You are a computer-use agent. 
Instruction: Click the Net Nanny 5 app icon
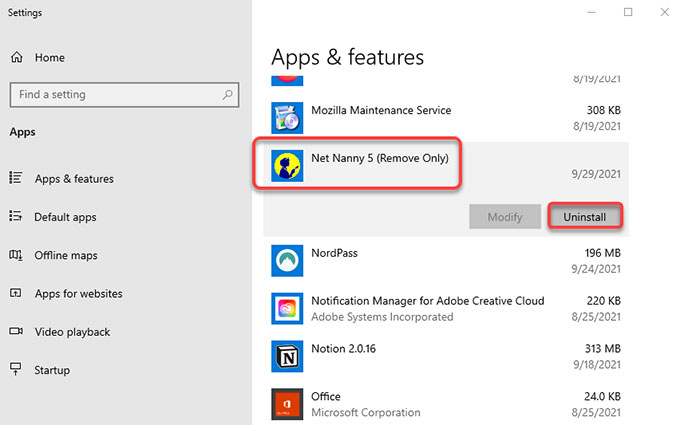[x=287, y=166]
